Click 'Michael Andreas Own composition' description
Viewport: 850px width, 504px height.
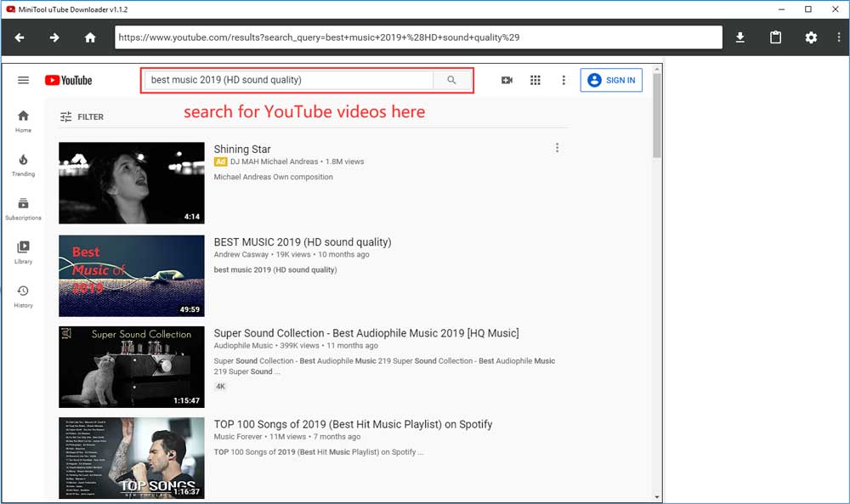coord(273,177)
